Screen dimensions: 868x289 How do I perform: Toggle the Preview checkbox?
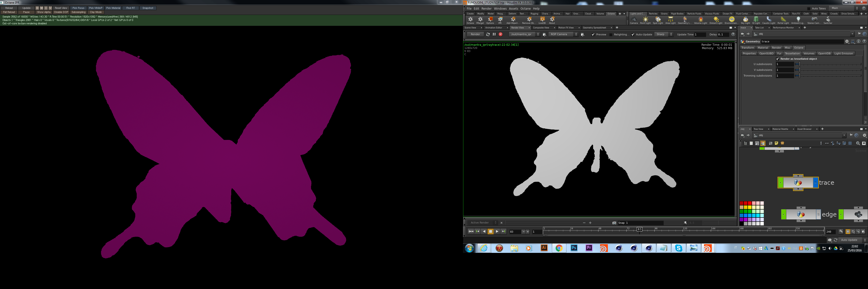tap(593, 35)
